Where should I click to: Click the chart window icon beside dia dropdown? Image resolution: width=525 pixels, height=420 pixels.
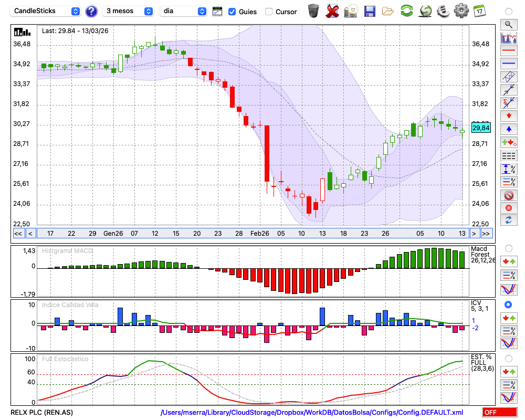[217, 12]
